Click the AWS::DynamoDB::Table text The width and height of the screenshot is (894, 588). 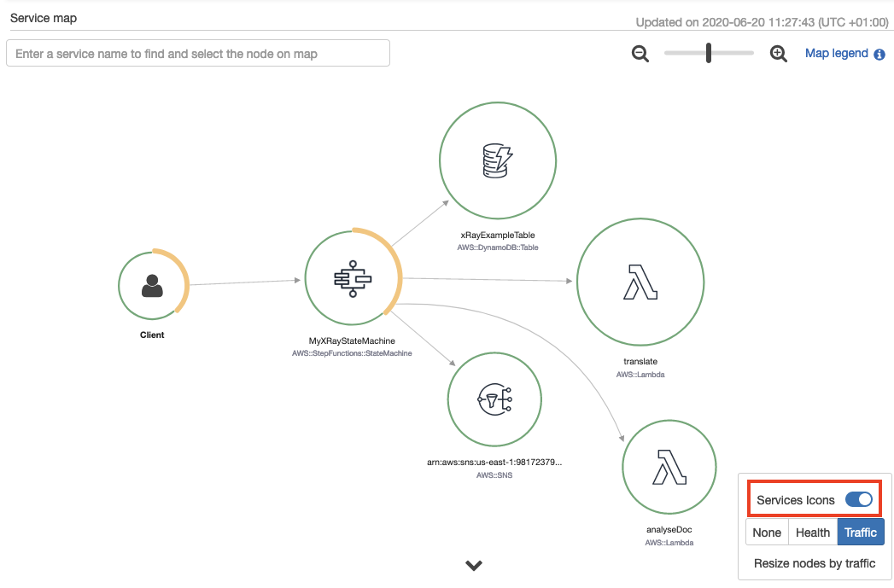click(x=498, y=247)
